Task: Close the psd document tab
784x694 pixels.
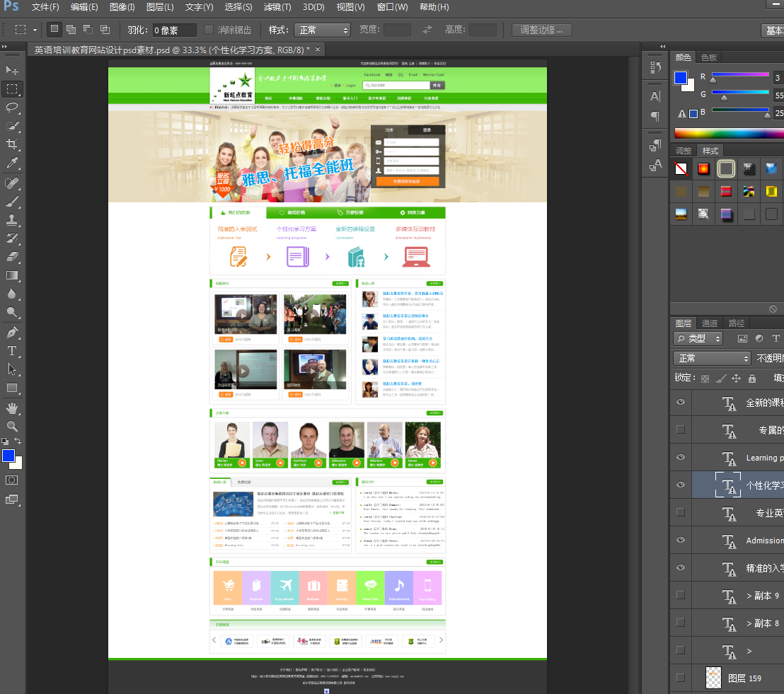Action: point(318,49)
